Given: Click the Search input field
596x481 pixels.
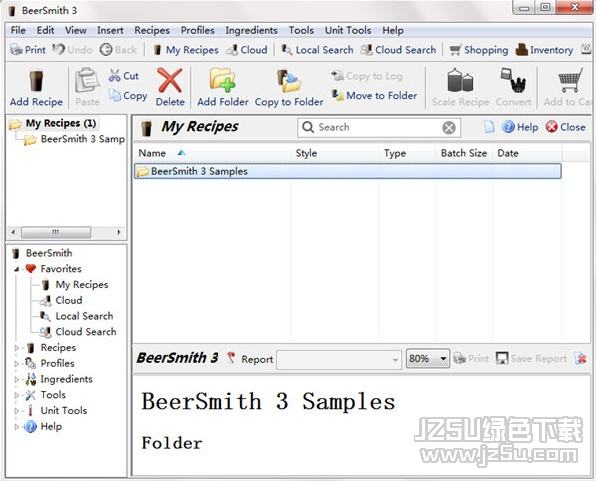Looking at the screenshot, I should 379,127.
